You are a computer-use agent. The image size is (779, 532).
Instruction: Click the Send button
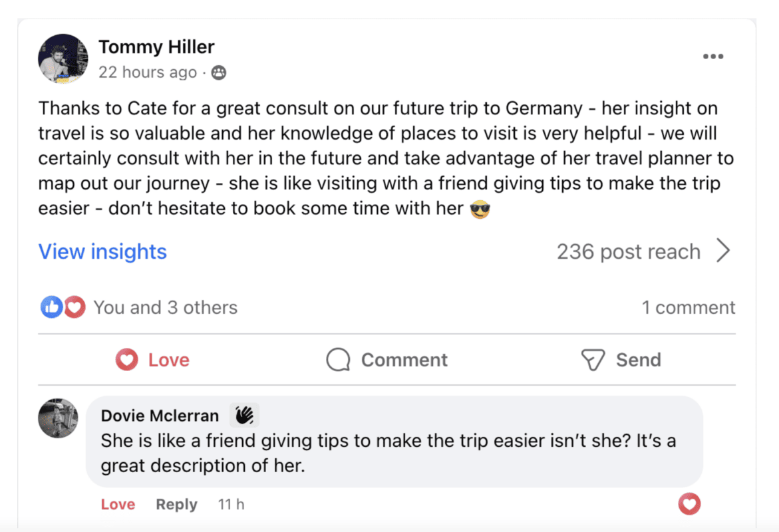coord(621,360)
